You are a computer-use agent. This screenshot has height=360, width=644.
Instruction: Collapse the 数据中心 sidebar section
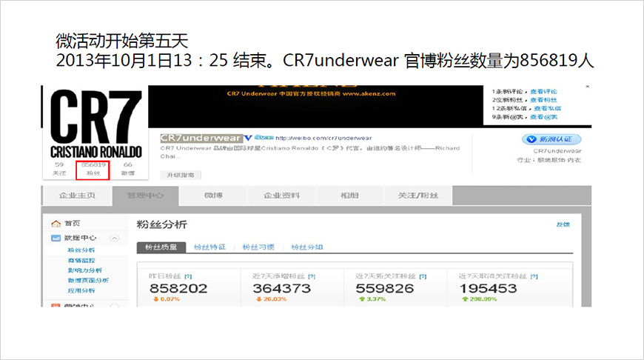coord(114,238)
